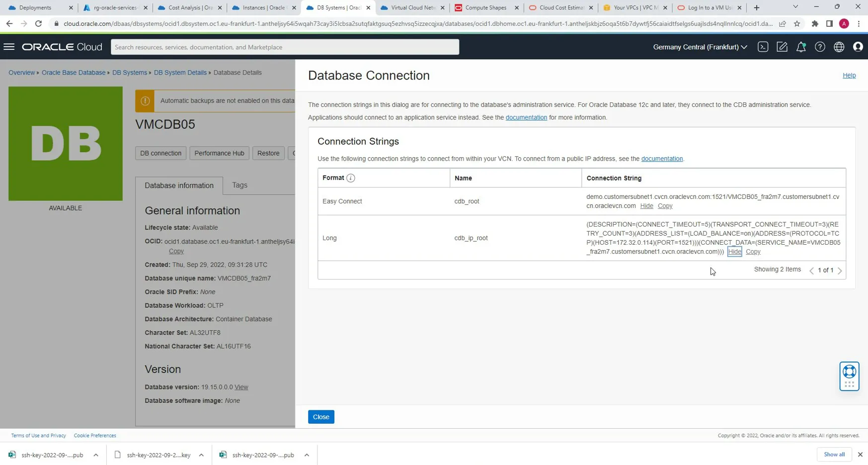Copy the Easy Connect connection string
868x465 pixels.
coord(665,206)
